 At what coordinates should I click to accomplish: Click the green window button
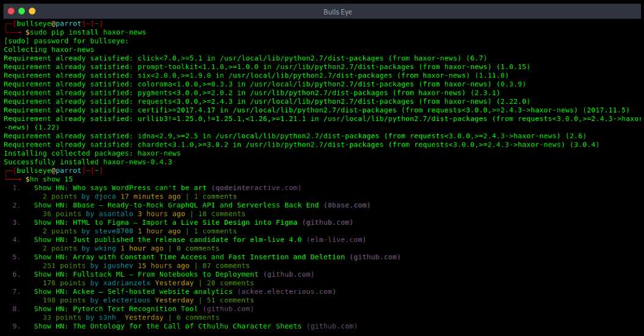tap(22, 11)
